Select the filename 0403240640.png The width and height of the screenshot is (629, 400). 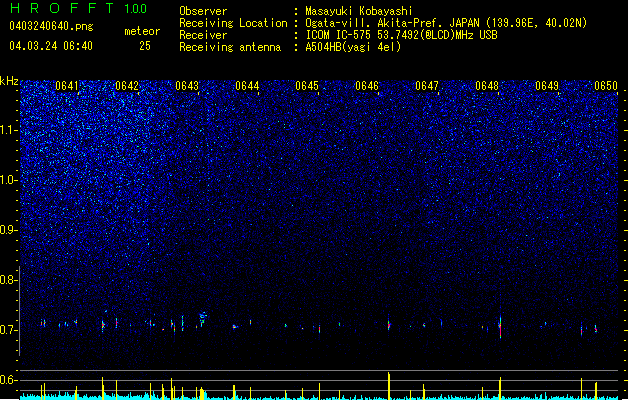(x=51, y=26)
